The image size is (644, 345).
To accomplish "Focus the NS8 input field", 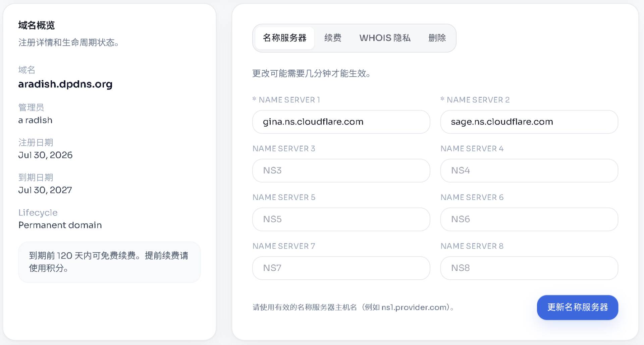I will (x=529, y=268).
